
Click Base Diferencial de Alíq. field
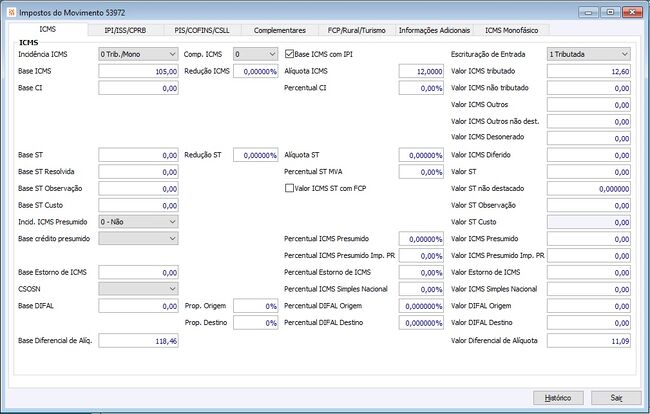[x=138, y=341]
